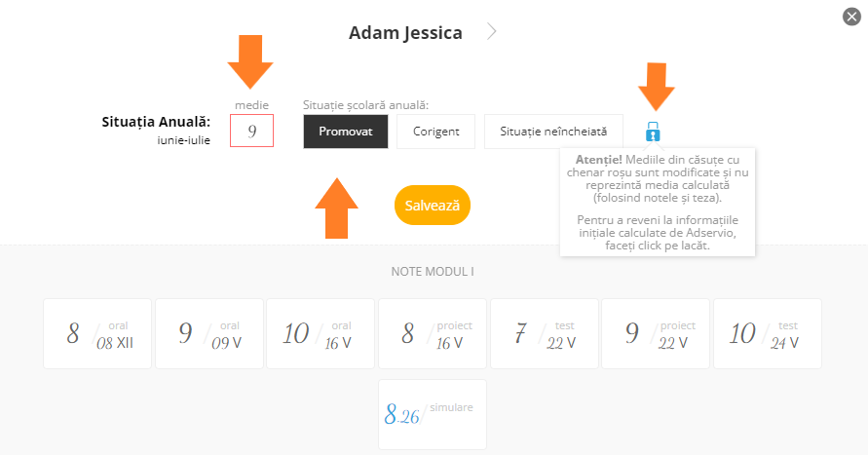Open the grade 9 oral 09 V card
Screen dimensions: 868x455
(x=209, y=334)
